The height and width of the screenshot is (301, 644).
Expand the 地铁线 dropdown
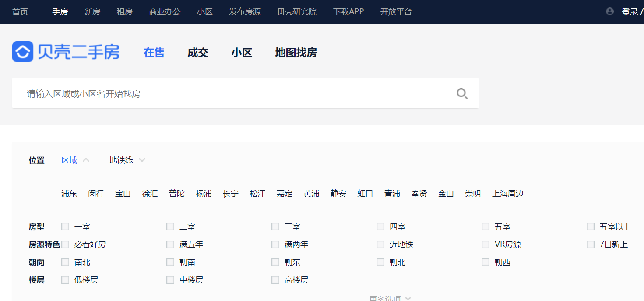click(x=127, y=160)
